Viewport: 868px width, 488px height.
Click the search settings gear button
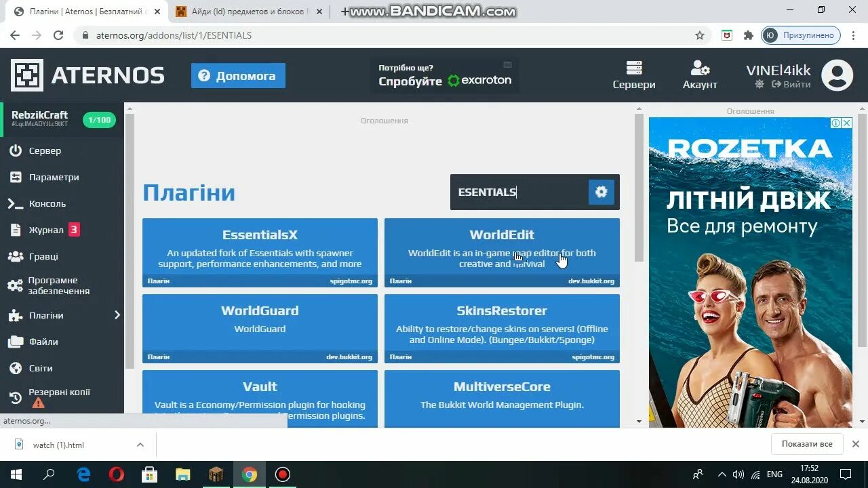coord(601,192)
